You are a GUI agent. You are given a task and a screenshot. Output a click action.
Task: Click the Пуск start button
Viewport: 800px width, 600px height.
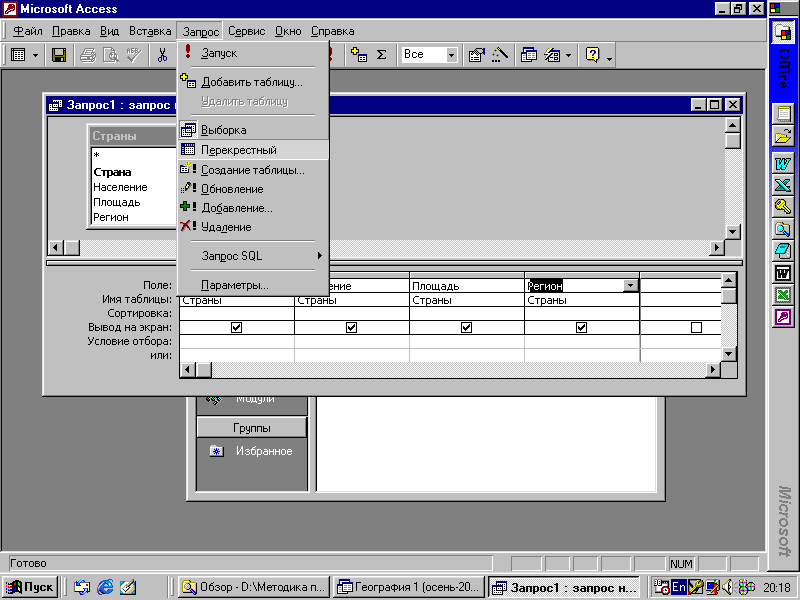30,587
